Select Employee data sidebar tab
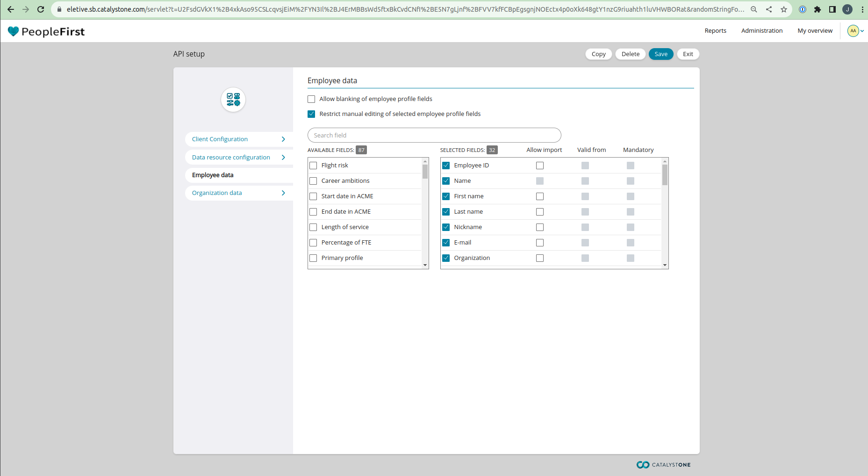Viewport: 868px width, 476px height. pos(239,175)
